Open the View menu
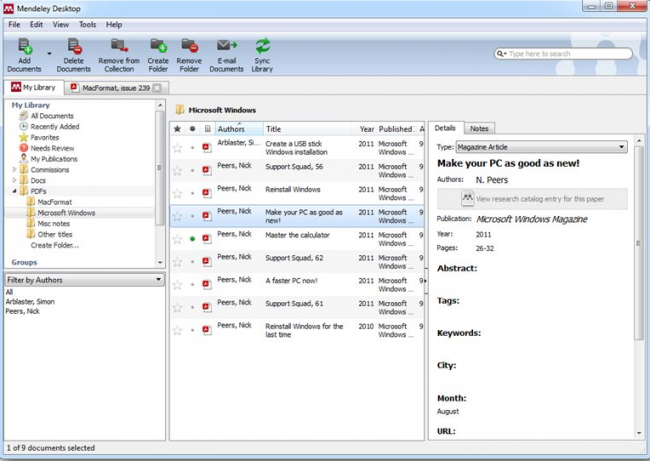This screenshot has width=650, height=461. (61, 24)
